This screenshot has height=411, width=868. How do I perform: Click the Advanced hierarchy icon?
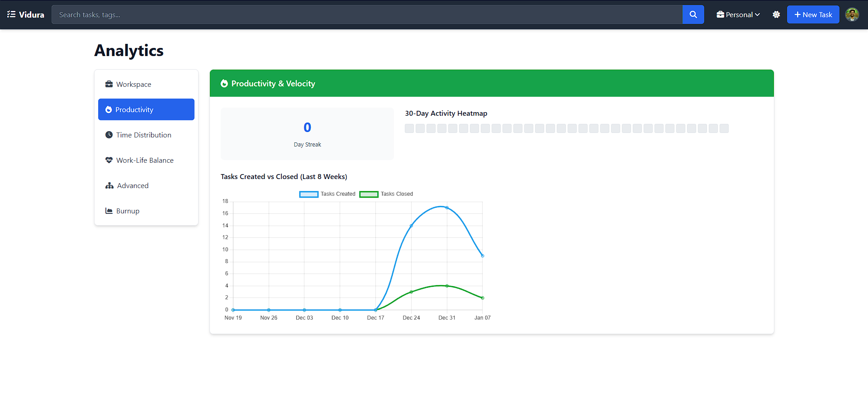pyautogui.click(x=109, y=185)
